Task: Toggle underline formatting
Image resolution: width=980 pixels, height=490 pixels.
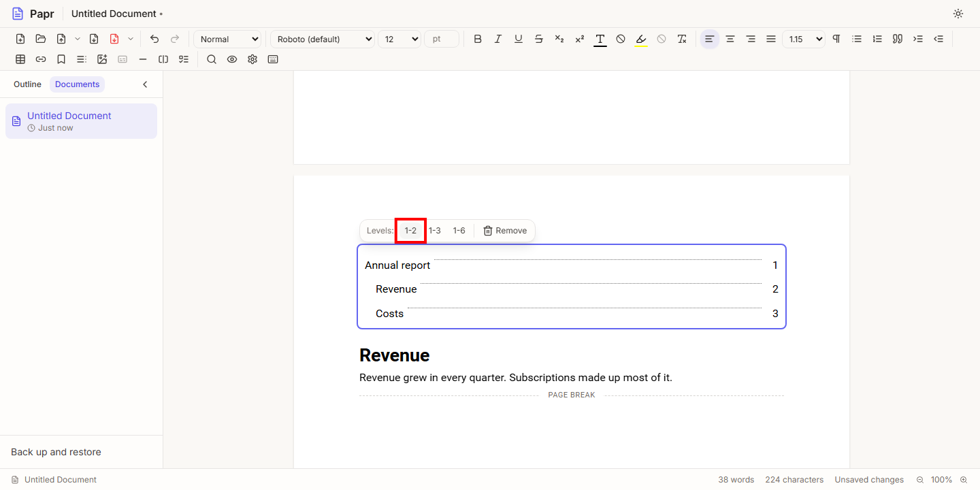Action: click(x=519, y=39)
